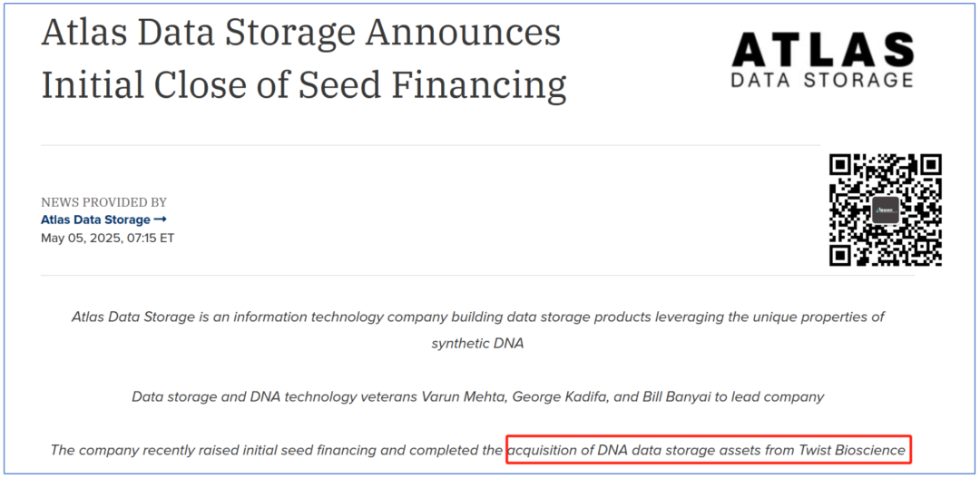This screenshot has width=980, height=478.
Task: Click the date "May 05, 2025, 07:15 ET"
Action: (107, 238)
